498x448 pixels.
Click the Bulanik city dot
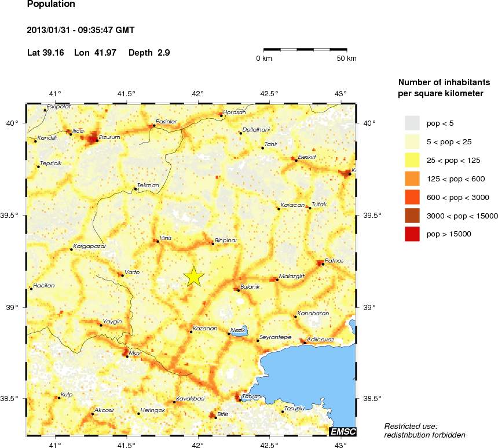point(238,290)
